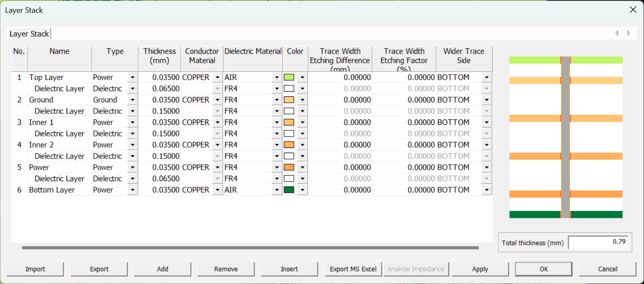644x284 pixels.
Task: Click the Total thickness input field
Action: [x=598, y=242]
